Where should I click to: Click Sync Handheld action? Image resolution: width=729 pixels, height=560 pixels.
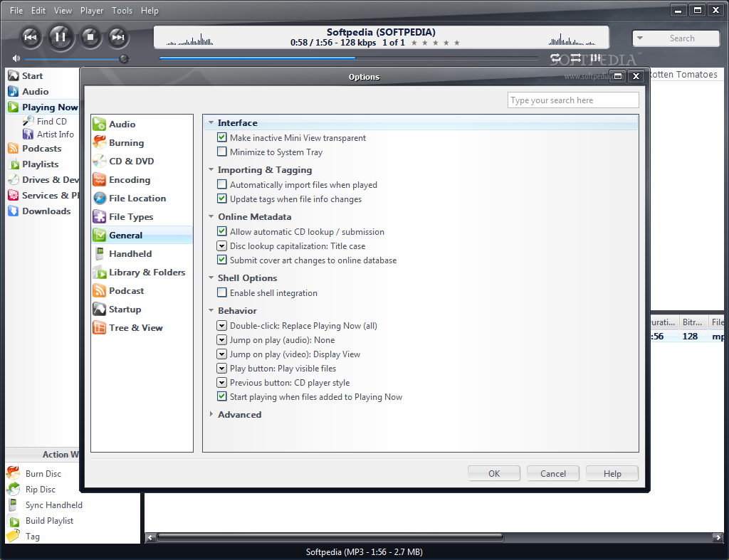[x=53, y=505]
